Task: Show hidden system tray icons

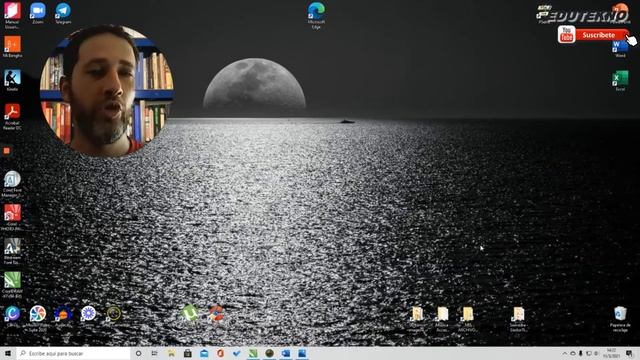Action: coord(565,353)
